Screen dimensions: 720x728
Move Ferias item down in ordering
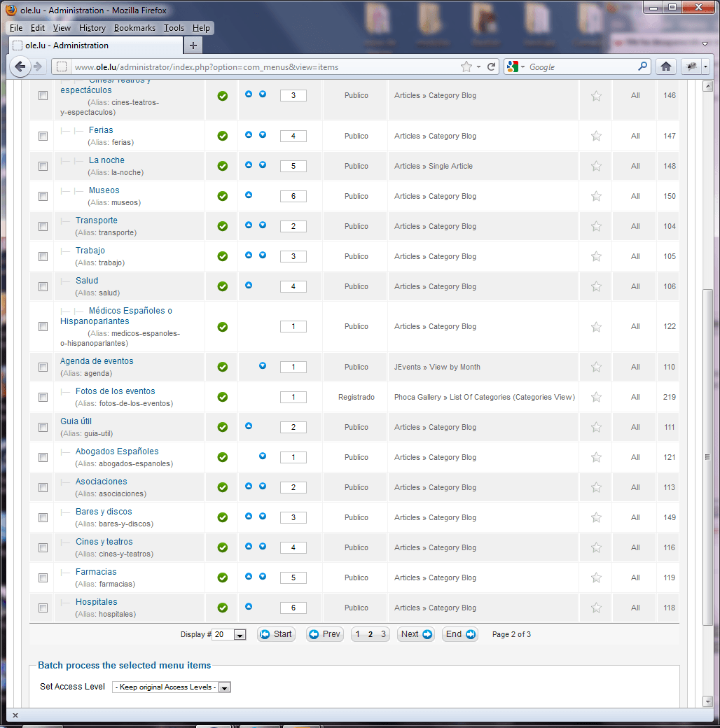pos(263,134)
